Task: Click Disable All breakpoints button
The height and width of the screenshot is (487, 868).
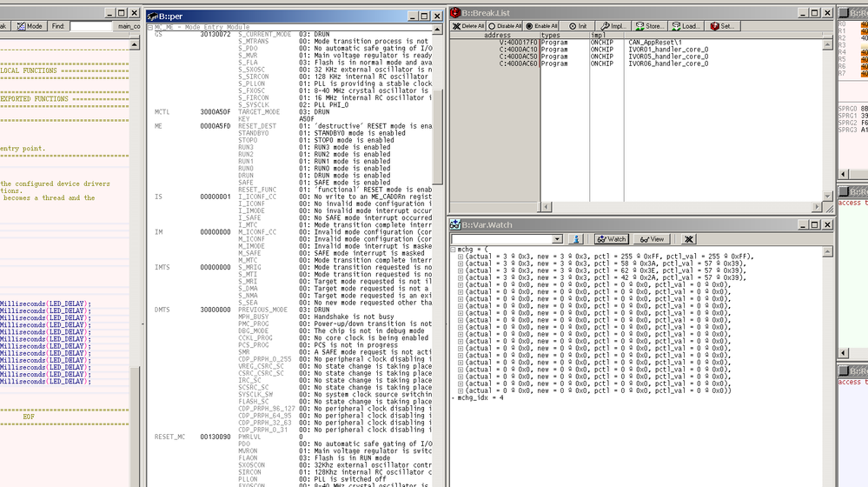Action: coord(505,26)
